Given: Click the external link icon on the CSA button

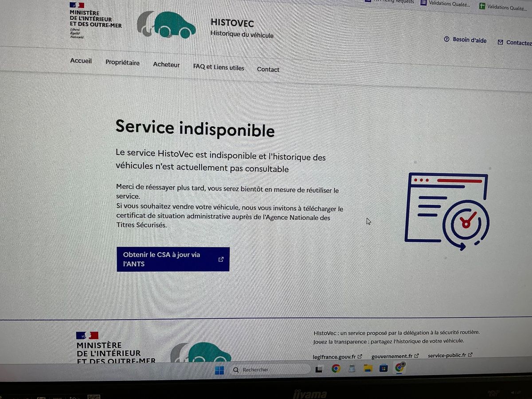Looking at the screenshot, I should [x=221, y=259].
